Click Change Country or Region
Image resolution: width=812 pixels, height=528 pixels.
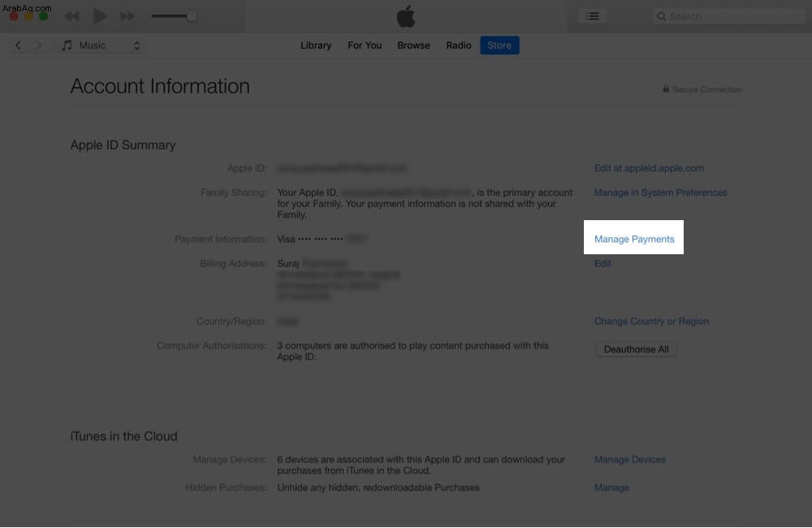(651, 321)
